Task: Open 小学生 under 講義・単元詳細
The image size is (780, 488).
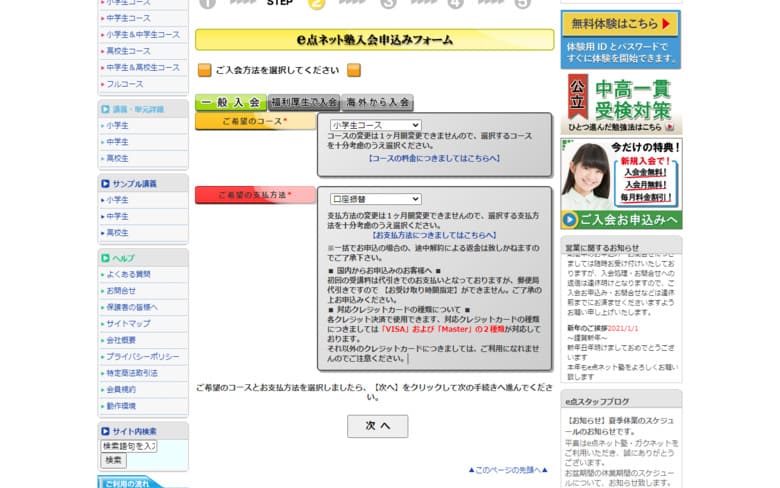Action: (x=117, y=126)
